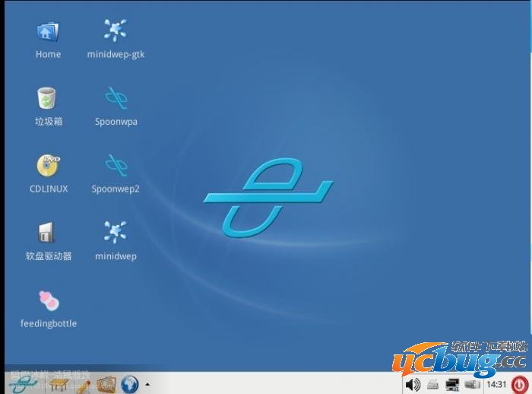Launch the feedingbottle application

[49, 300]
